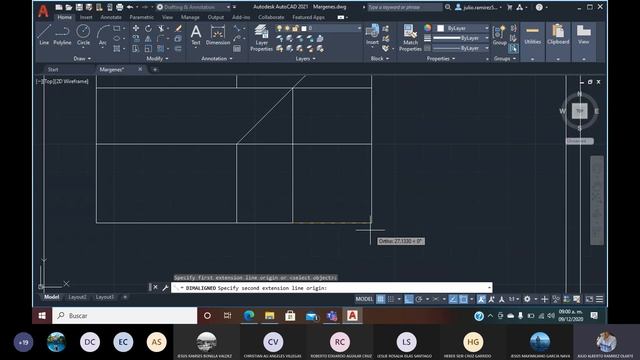Open the Drafting & Annotation workspace dropdown
Image resolution: width=640 pixels, height=360 pixels.
click(x=193, y=7)
